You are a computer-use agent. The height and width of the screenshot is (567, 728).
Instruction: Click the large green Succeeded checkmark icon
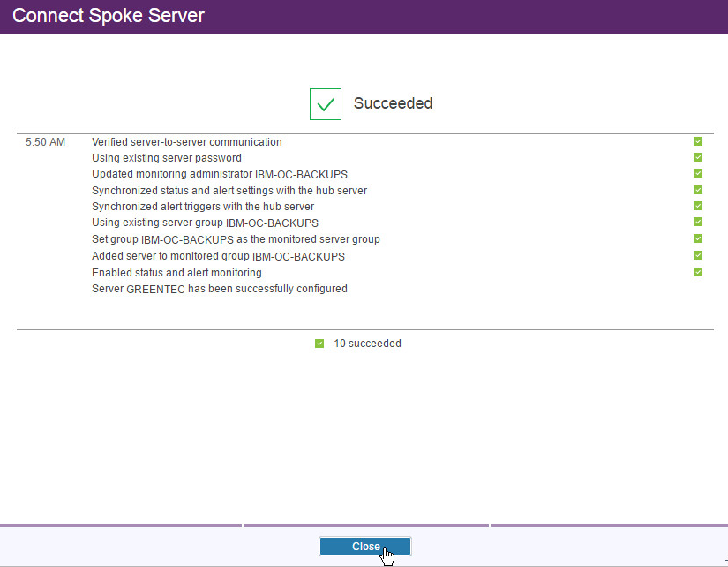click(x=326, y=104)
